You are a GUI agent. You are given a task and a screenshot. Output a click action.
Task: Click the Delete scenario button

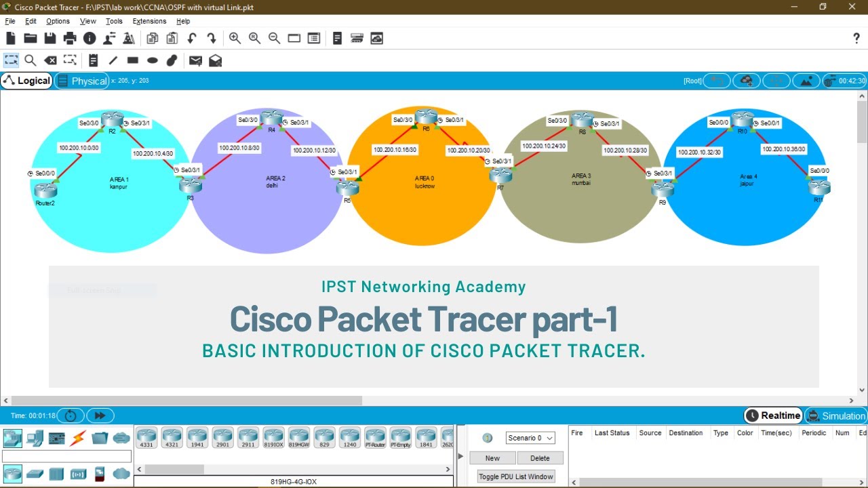coord(540,458)
